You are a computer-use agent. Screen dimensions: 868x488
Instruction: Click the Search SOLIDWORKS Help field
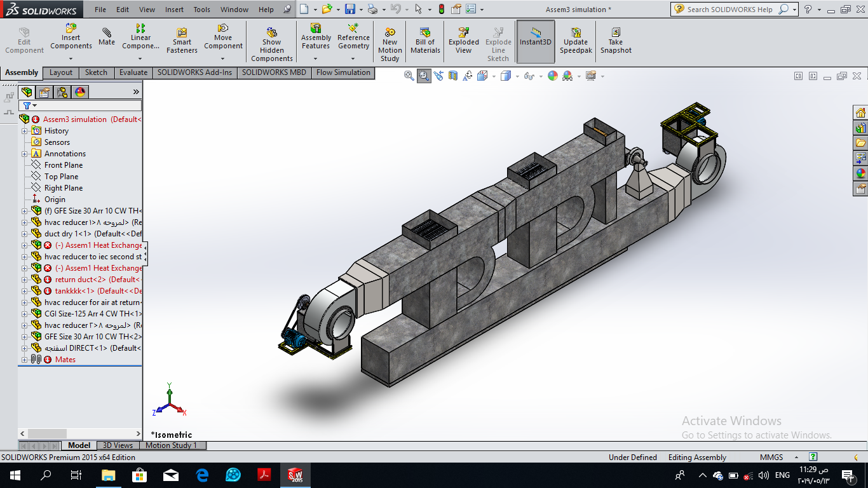coord(731,10)
